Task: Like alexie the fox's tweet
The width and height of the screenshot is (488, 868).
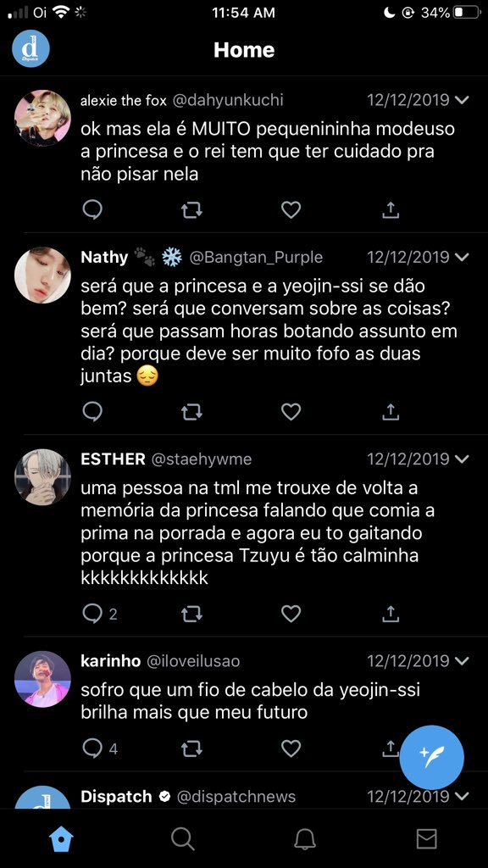Action: pos(291,209)
